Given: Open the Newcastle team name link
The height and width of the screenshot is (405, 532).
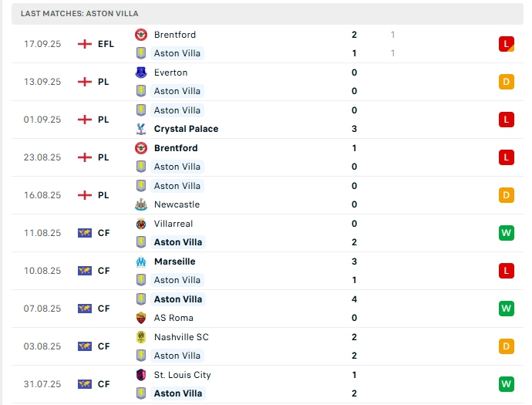Looking at the screenshot, I should click(x=177, y=204).
